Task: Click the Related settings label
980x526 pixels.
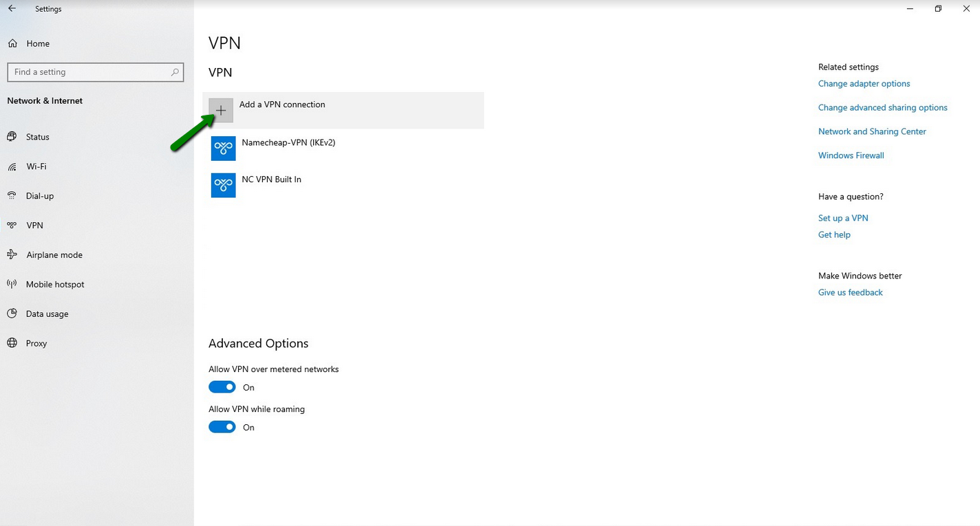Action: [x=849, y=67]
